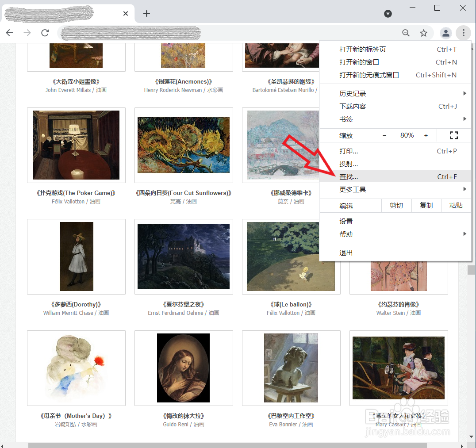Click the 80% zoom level value
The image size is (476, 448).
coord(407,135)
